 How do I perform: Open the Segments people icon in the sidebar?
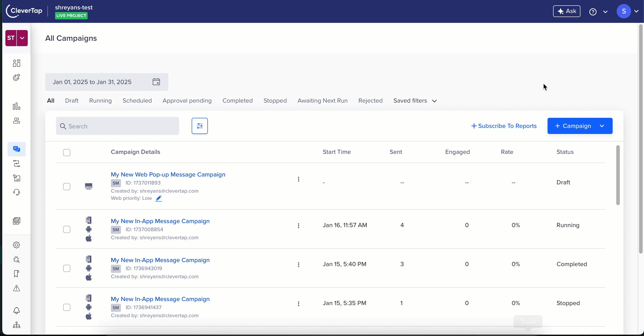pyautogui.click(x=17, y=121)
